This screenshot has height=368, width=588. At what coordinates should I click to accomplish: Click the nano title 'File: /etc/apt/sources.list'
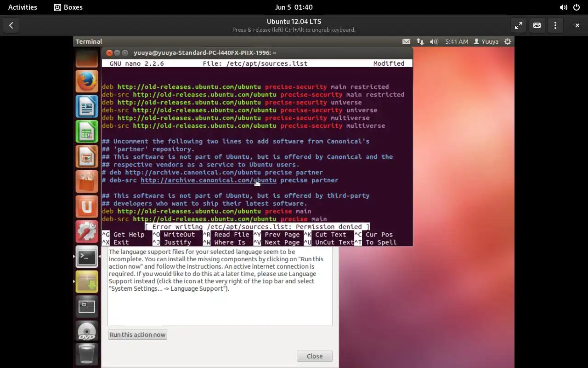click(x=255, y=63)
